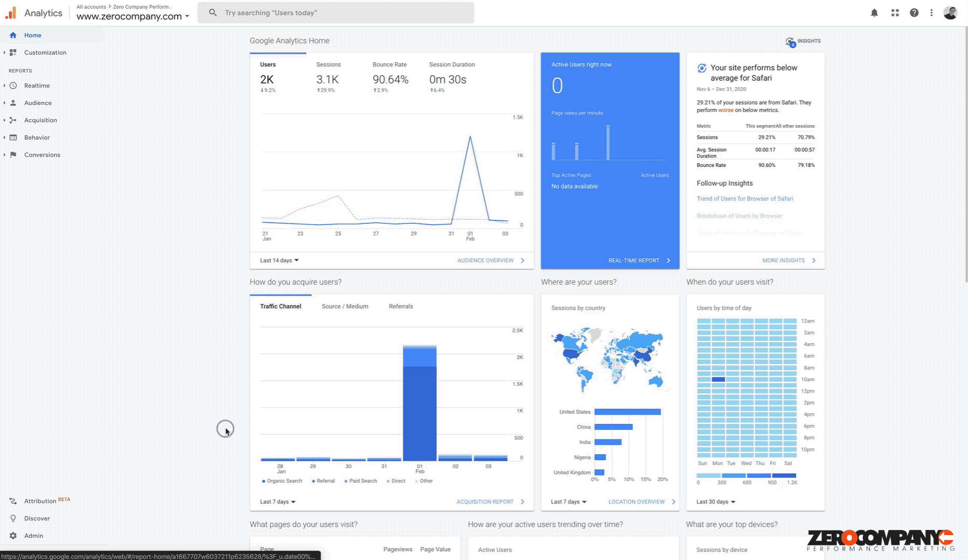The image size is (968, 560).
Task: Expand the Acquisition reports section
Action: [x=5, y=120]
